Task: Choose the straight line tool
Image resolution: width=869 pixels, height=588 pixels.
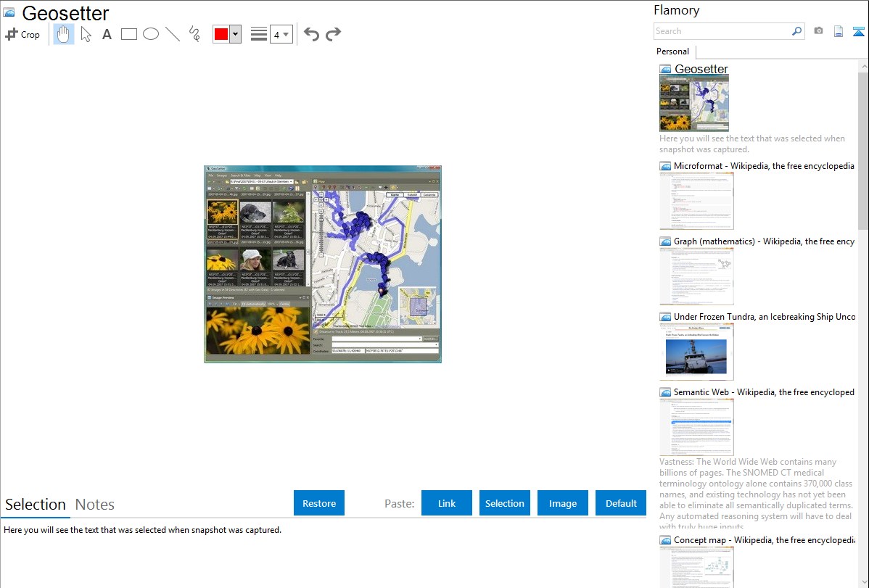Action: click(x=173, y=34)
